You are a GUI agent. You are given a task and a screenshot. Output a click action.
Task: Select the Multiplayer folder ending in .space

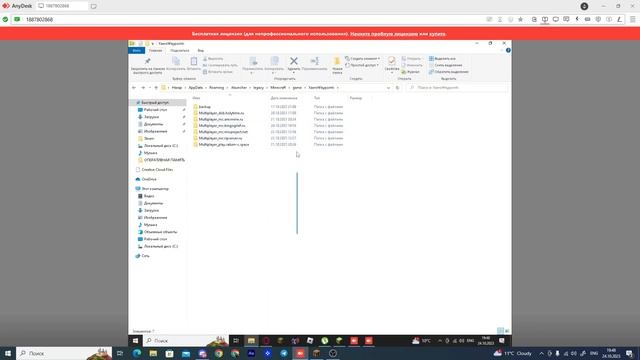point(224,144)
